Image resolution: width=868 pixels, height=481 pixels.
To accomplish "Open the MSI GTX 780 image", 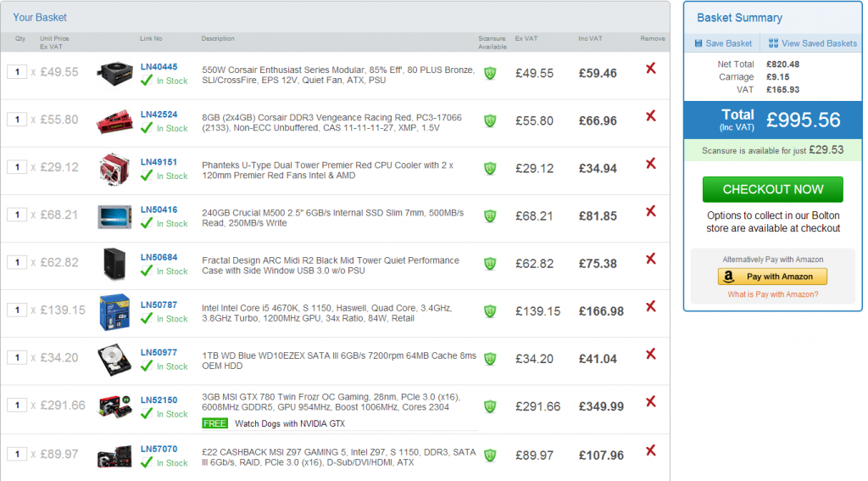I will [x=114, y=406].
